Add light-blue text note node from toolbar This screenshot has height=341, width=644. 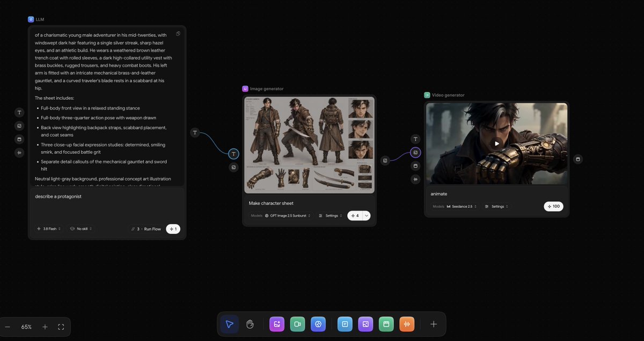click(x=345, y=324)
